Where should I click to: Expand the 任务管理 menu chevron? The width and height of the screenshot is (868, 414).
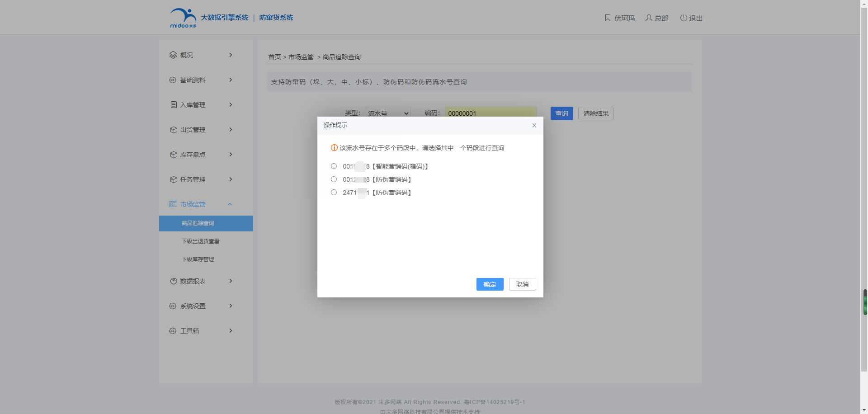coord(231,179)
